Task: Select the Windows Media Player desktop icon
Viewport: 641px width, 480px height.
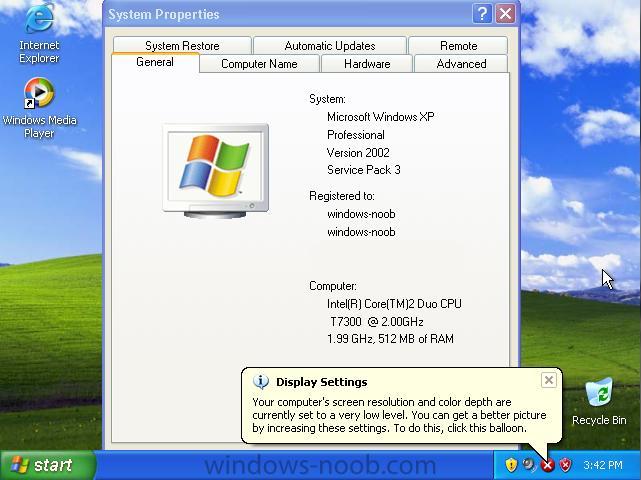Action: [39, 107]
